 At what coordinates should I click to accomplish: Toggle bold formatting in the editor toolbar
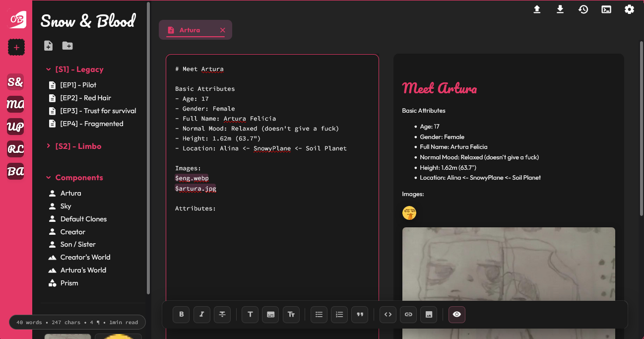point(181,314)
